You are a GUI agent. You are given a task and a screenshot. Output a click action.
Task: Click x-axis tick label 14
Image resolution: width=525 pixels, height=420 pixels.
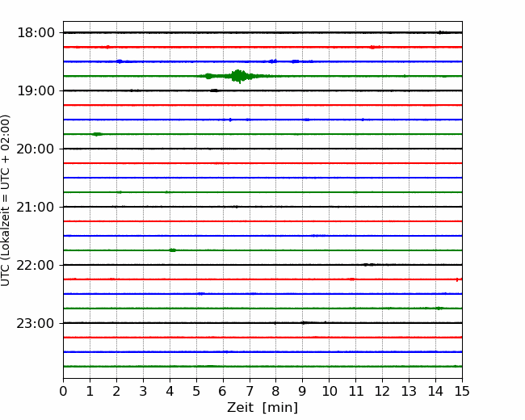point(435,391)
